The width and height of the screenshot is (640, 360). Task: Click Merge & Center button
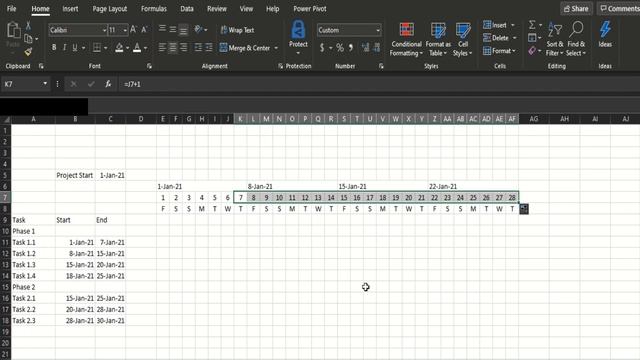pyautogui.click(x=245, y=48)
